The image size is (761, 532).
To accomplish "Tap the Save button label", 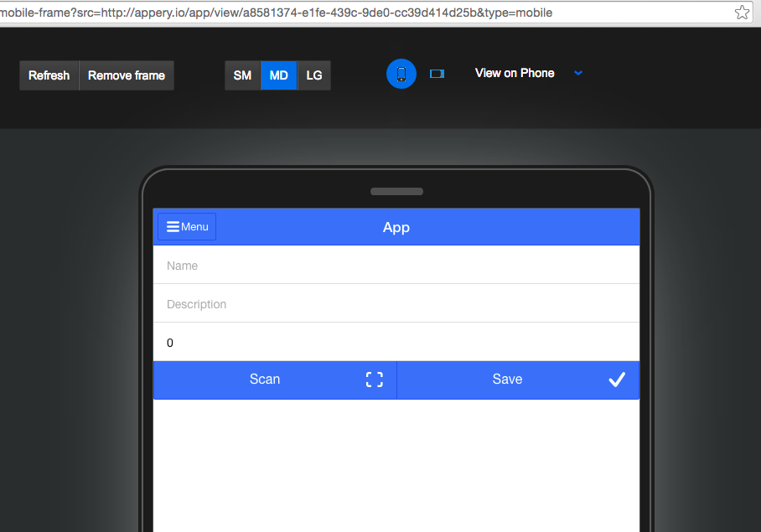I will pyautogui.click(x=507, y=380).
